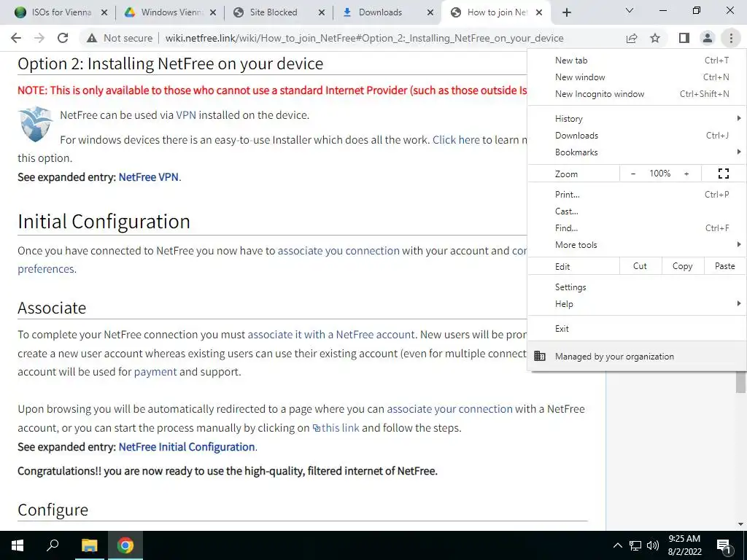747x560 pixels.
Task: Follow associate it with a NetFree account
Action: 331,335
